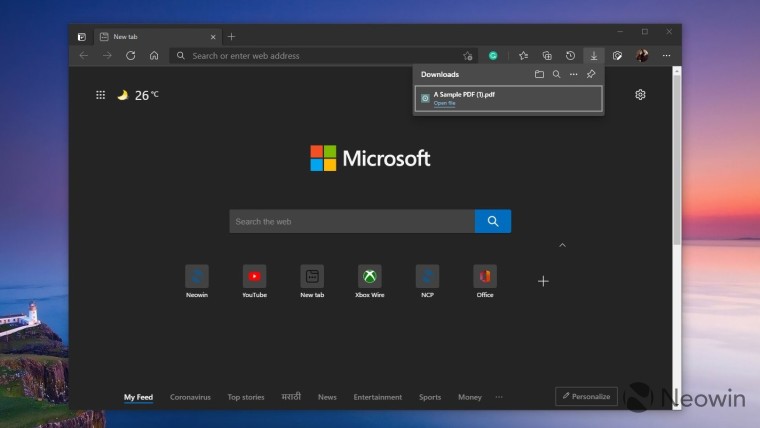Go back with the back arrow
This screenshot has width=760, height=428.
83,56
